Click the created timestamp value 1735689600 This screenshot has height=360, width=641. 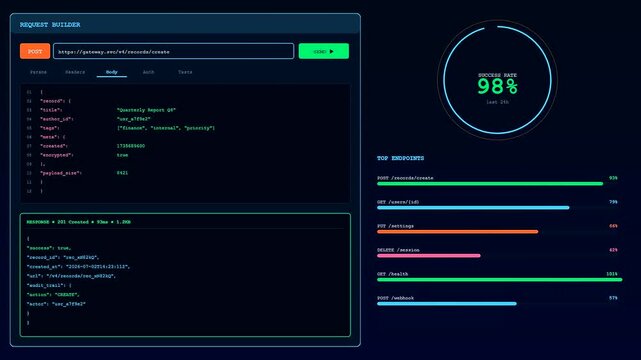coord(131,146)
